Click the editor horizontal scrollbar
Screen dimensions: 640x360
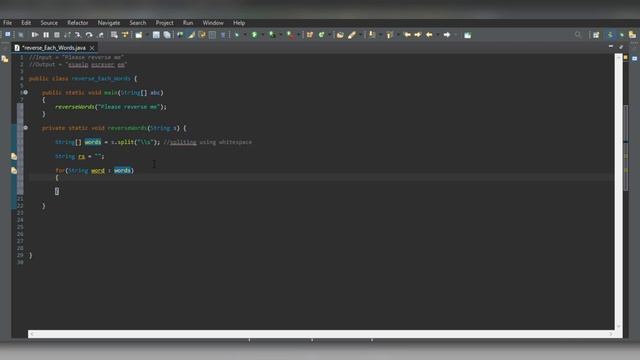[321, 334]
